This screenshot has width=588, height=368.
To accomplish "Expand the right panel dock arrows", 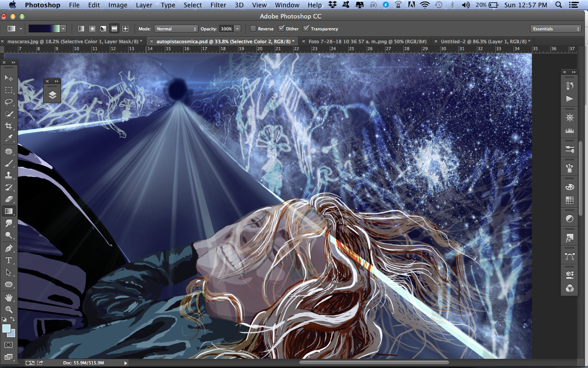I will point(573,72).
